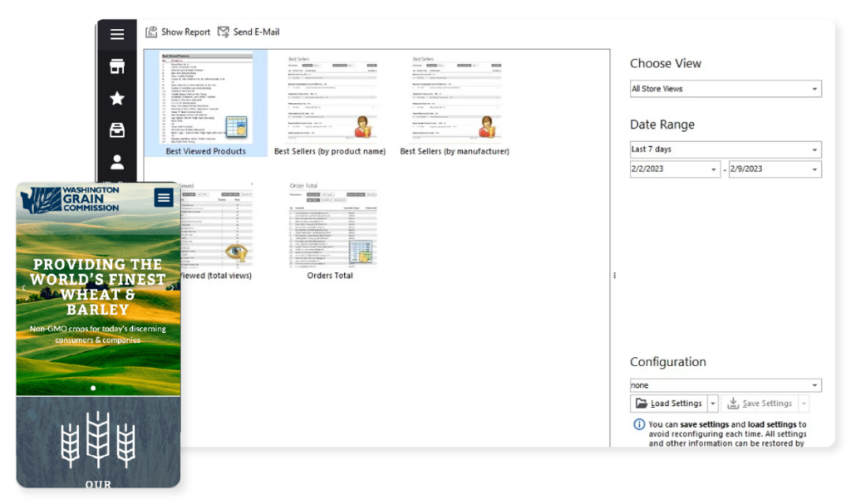
Task: Click the Non-GMO crops banner subtitle
Action: (98, 334)
